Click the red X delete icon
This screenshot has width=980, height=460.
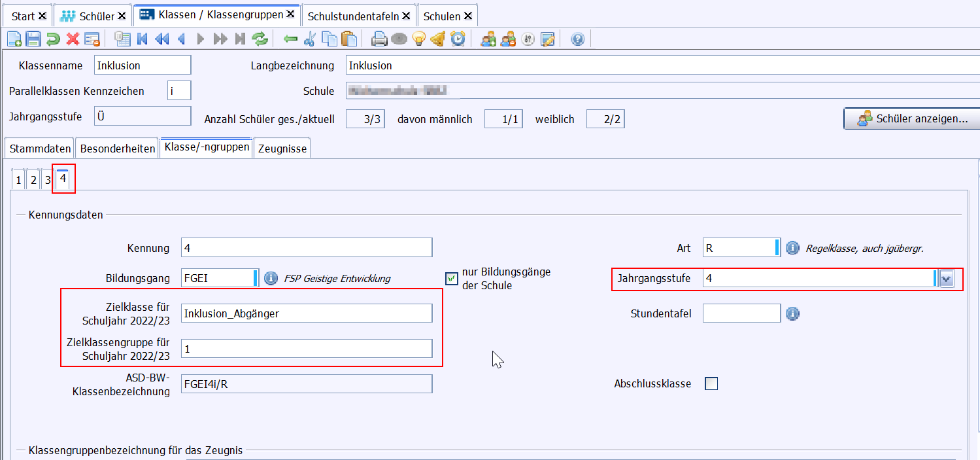click(x=73, y=39)
